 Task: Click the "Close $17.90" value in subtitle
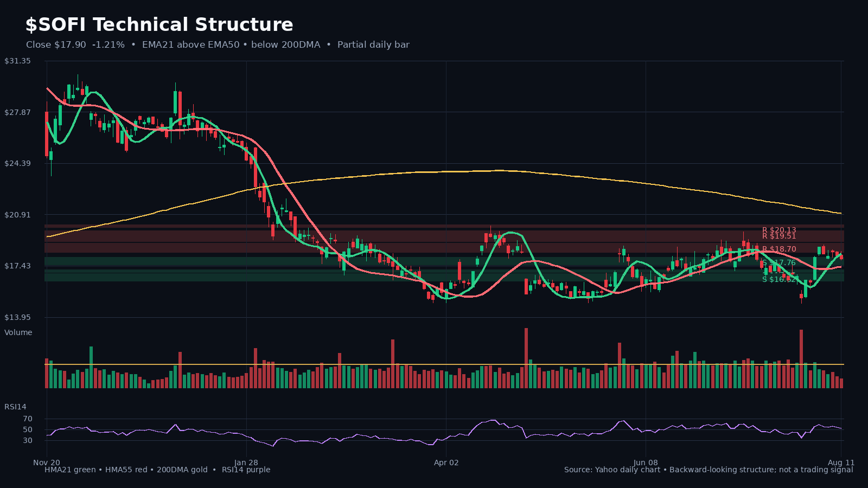[x=56, y=44]
